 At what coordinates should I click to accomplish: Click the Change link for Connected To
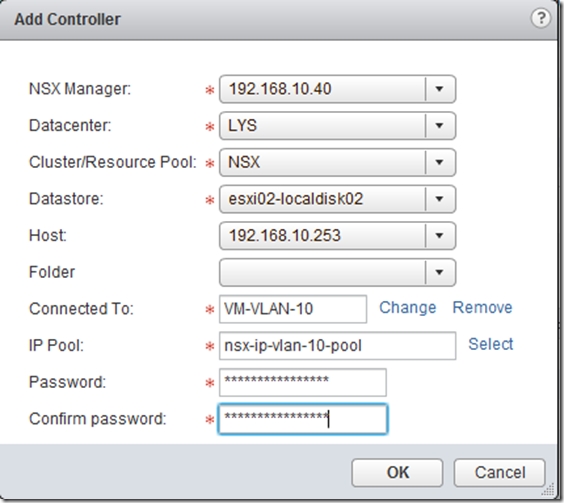coord(408,308)
